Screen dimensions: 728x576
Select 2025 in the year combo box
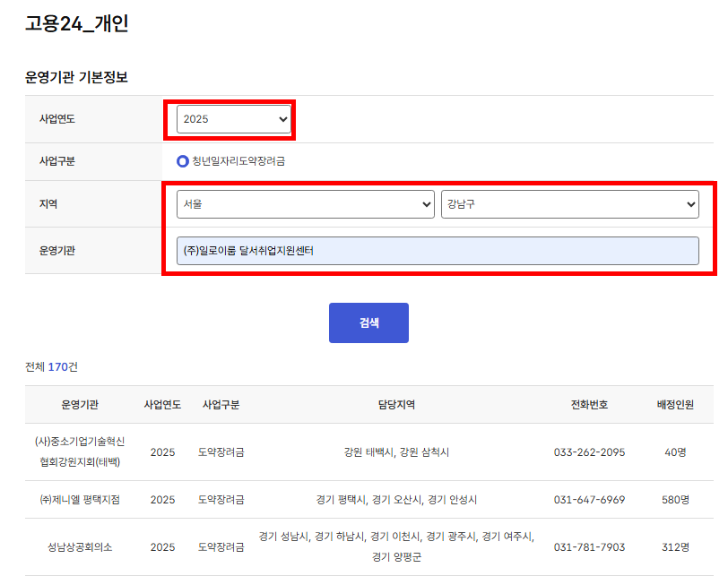(232, 118)
